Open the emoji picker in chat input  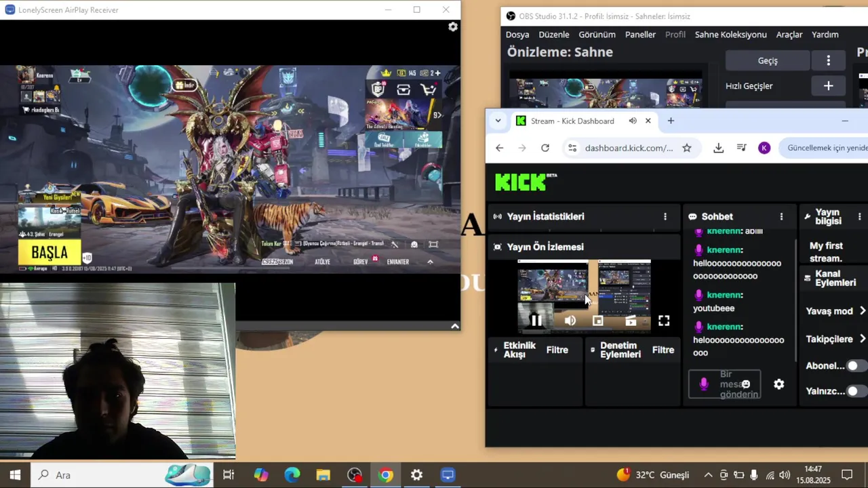[746, 384]
